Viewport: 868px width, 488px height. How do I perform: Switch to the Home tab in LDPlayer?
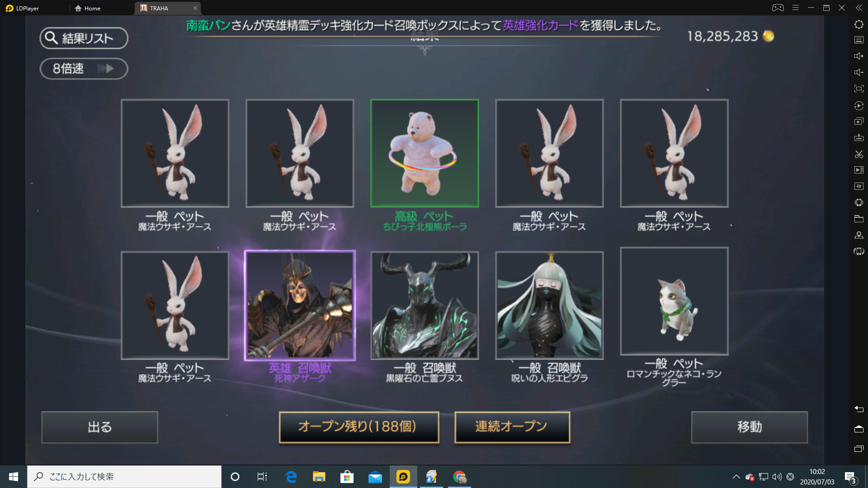click(x=88, y=8)
